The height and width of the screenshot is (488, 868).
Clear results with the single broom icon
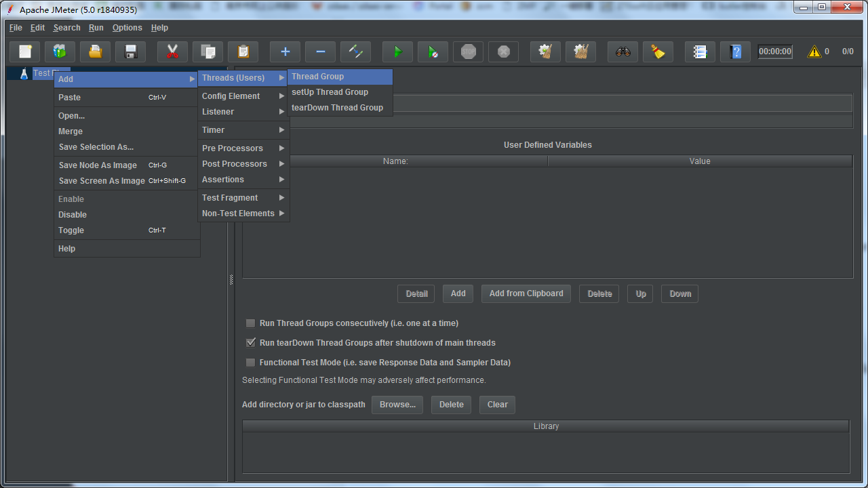coord(546,52)
